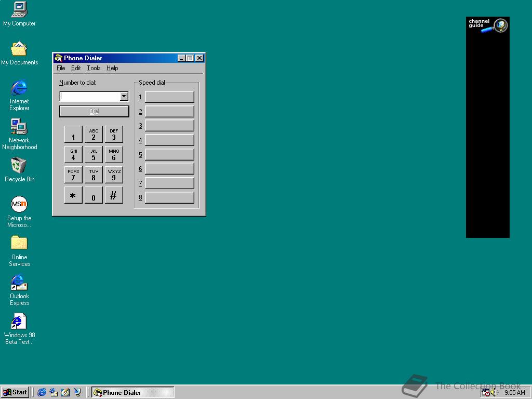Open the Help menu
The image size is (532, 399).
(112, 68)
